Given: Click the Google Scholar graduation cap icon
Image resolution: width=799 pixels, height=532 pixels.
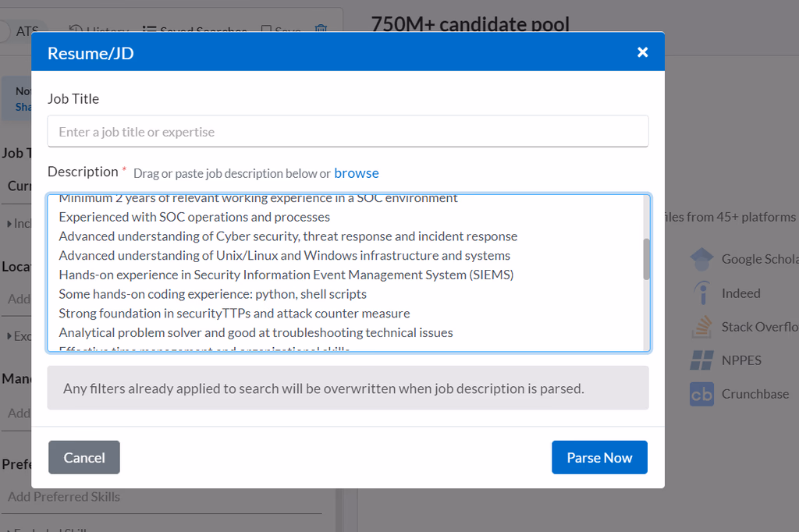Looking at the screenshot, I should coord(702,259).
